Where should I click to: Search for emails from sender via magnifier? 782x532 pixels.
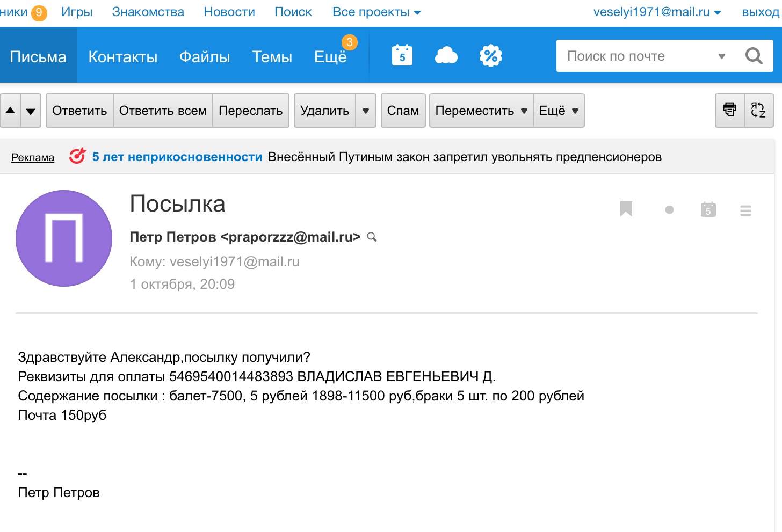[372, 237]
